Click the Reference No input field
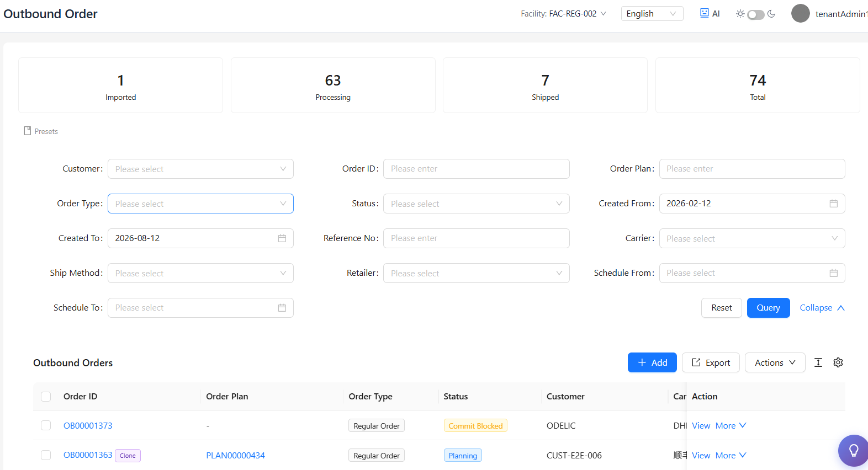 click(477, 238)
